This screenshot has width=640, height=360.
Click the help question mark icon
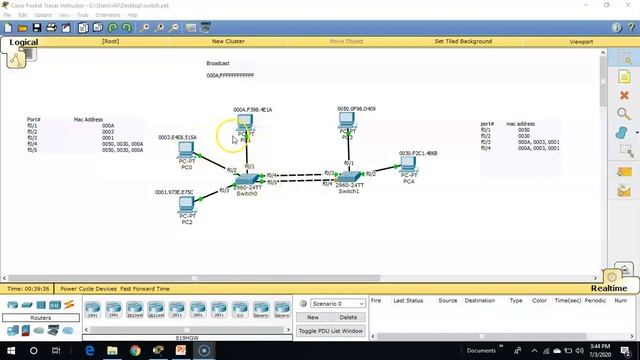(x=631, y=27)
